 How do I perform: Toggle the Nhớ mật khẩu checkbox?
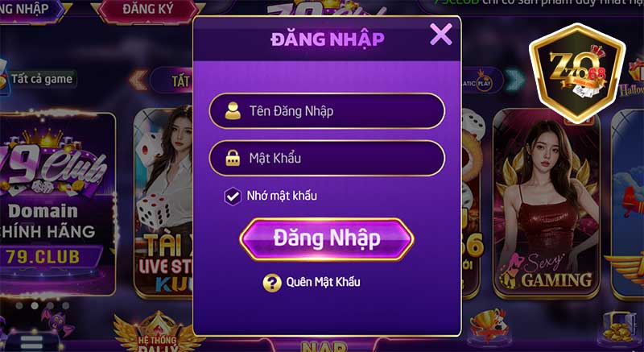233,197
